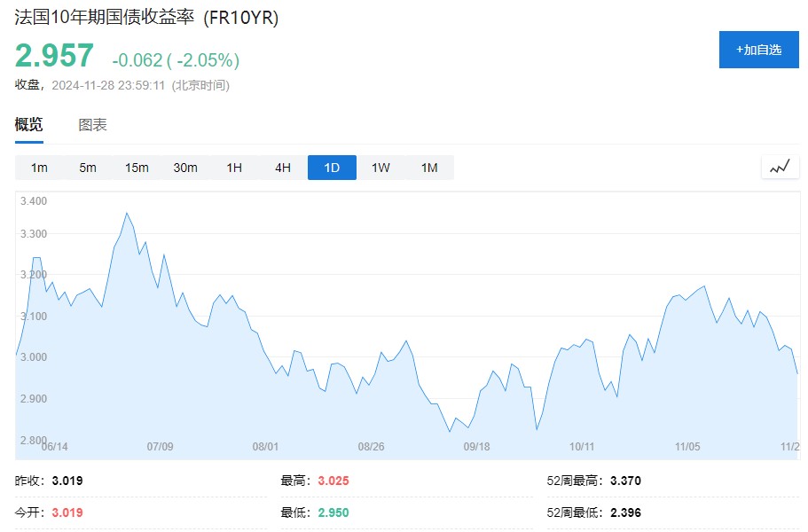The height and width of the screenshot is (532, 808).
Task: Switch chart to 1H interval
Action: (x=234, y=168)
